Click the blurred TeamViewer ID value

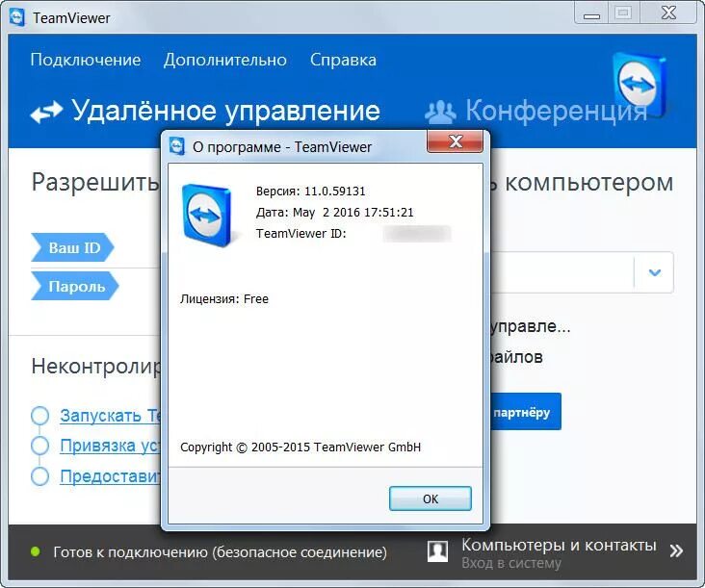pyautogui.click(x=417, y=234)
